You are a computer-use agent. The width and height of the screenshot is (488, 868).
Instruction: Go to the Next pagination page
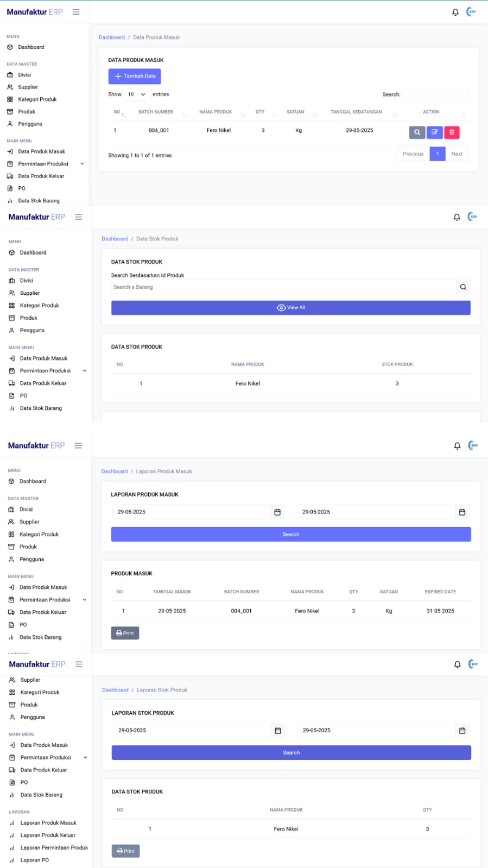[x=457, y=154]
